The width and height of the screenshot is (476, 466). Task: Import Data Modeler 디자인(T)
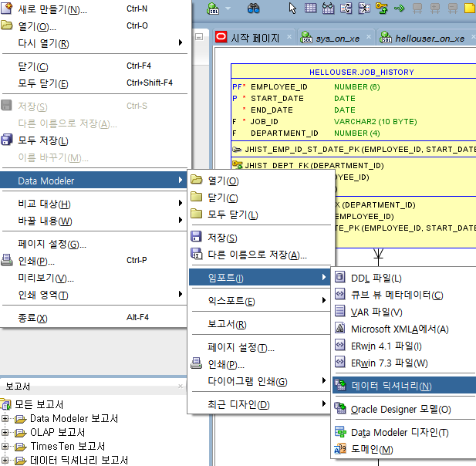404,432
